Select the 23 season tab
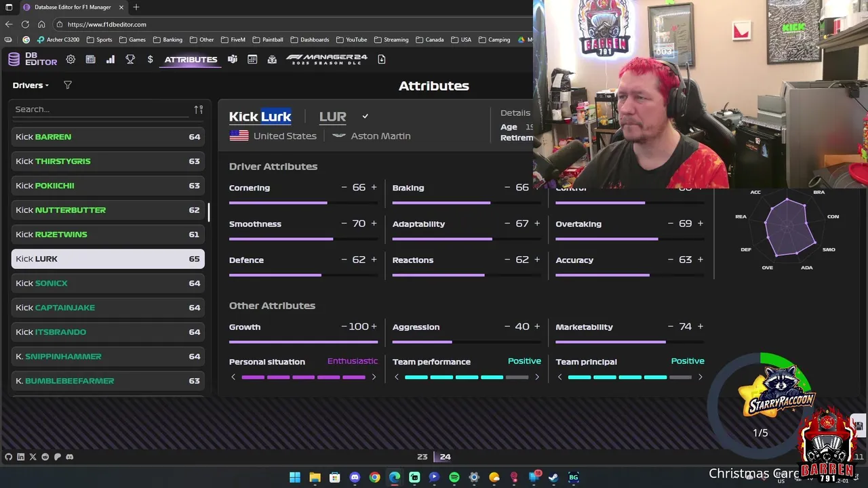The image size is (868, 488). click(422, 457)
